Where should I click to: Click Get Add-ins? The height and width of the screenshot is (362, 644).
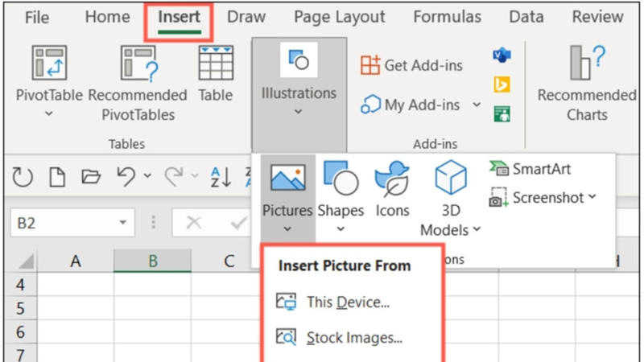click(x=411, y=65)
